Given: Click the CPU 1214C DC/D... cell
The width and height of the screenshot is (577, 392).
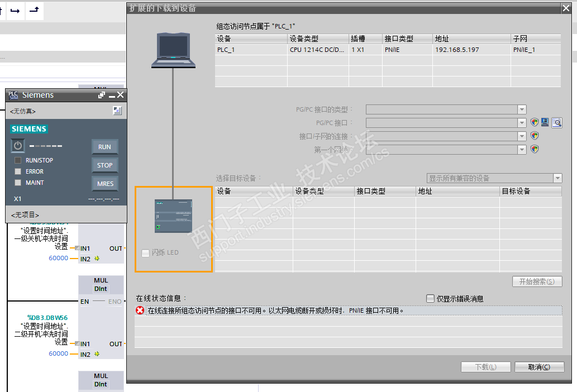Looking at the screenshot, I should (318, 50).
